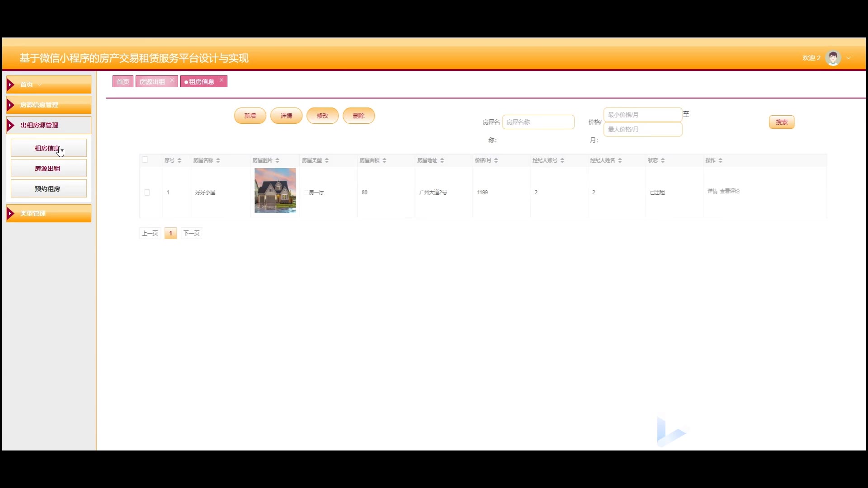Sort by 经纪人姓名 column arrows
Viewport: 868px width, 488px height.
620,160
